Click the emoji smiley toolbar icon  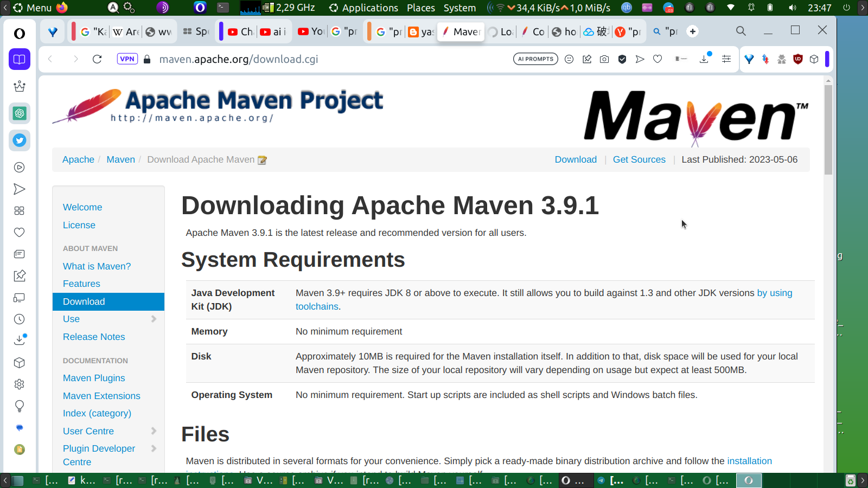pos(569,59)
